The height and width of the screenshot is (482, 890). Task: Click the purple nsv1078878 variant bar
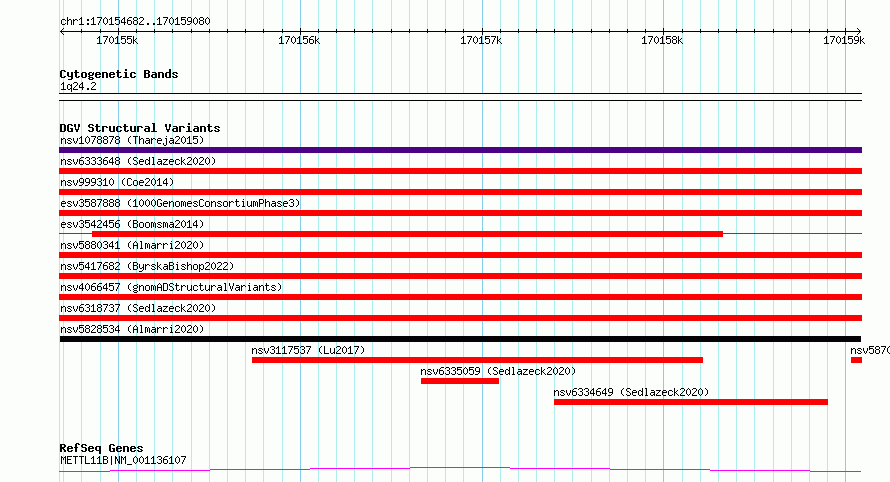click(x=460, y=150)
